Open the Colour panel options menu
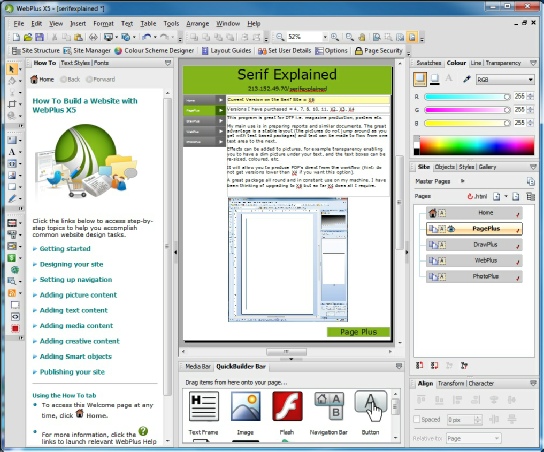Screen dimensions: 544x452 click(x=534, y=63)
